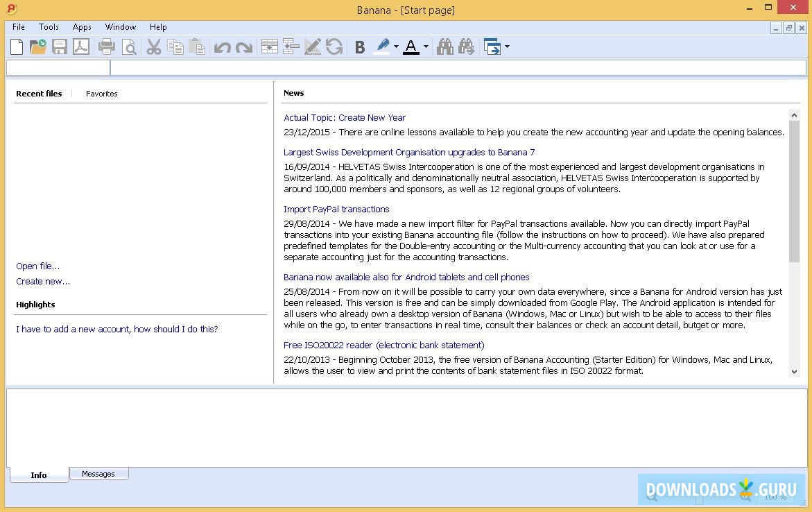This screenshot has width=812, height=512.
Task: Click the wide formula text input field
Action: (x=458, y=67)
